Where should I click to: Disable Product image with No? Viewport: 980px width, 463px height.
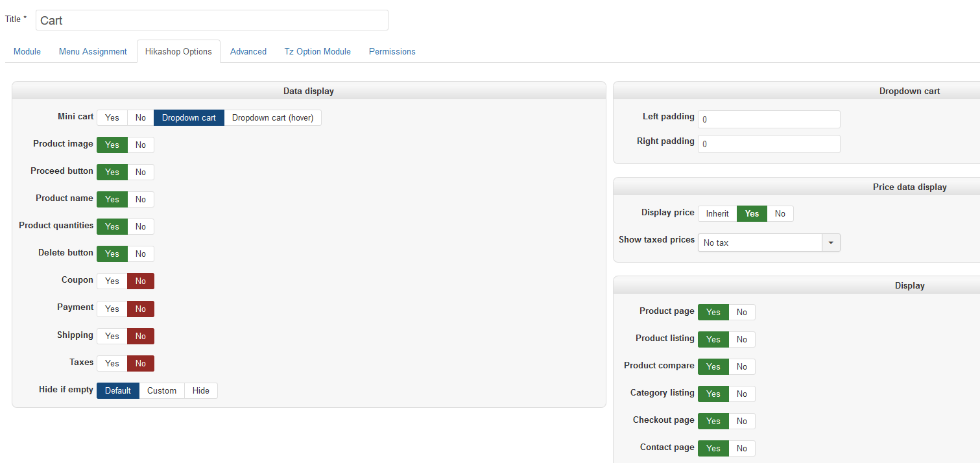141,145
